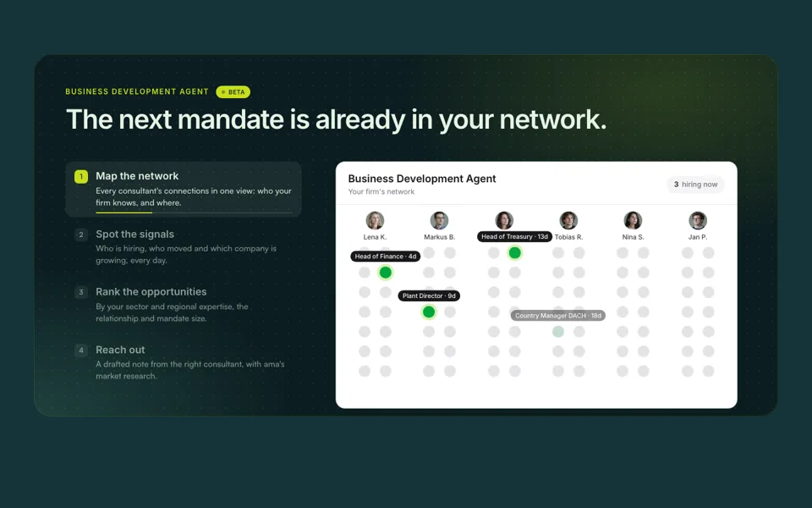812x508 pixels.
Task: Click the 'Your firm's network' subtitle
Action: click(381, 192)
